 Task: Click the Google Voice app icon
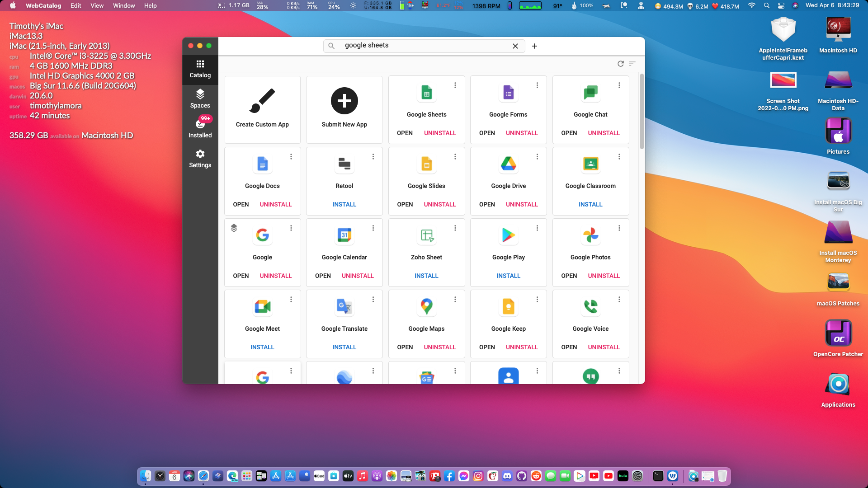pos(590,306)
